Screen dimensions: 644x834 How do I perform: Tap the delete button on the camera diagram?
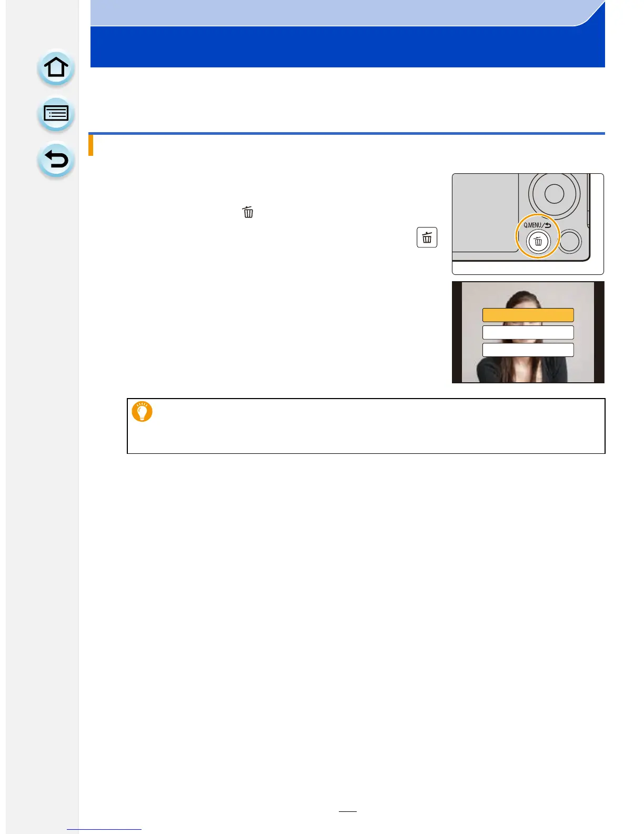(x=538, y=242)
